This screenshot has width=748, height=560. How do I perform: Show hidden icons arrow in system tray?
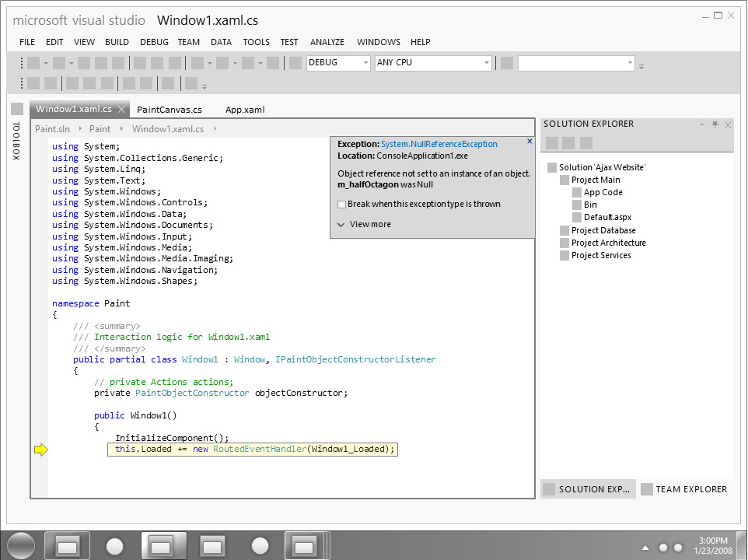point(645,548)
